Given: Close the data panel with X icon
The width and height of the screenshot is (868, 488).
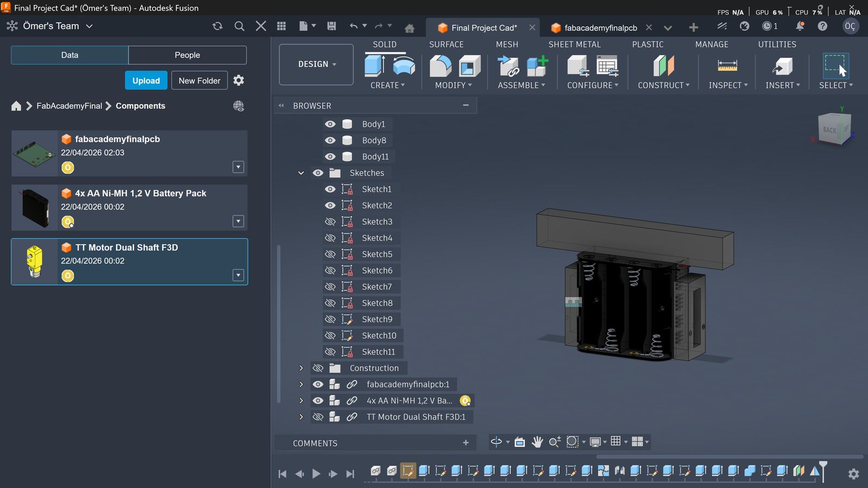Looking at the screenshot, I should tap(261, 26).
